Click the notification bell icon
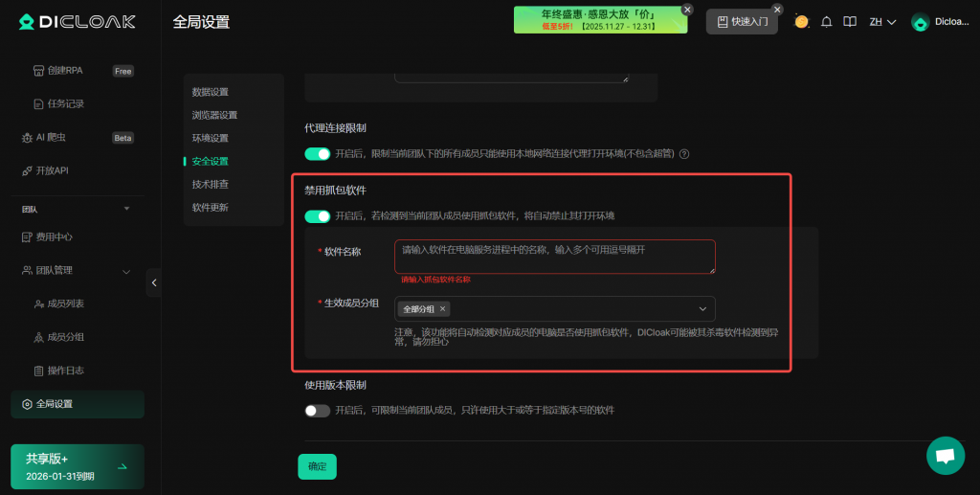980x495 pixels. coord(826,22)
